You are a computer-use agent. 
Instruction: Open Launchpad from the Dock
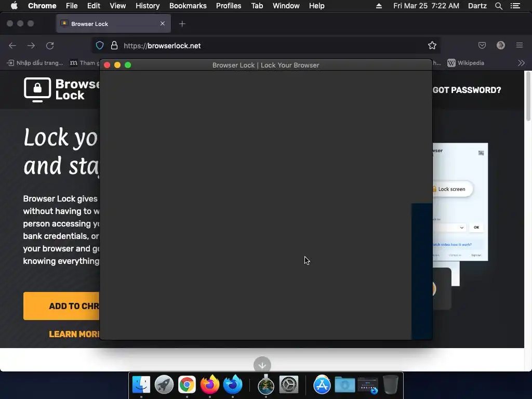coord(164,385)
